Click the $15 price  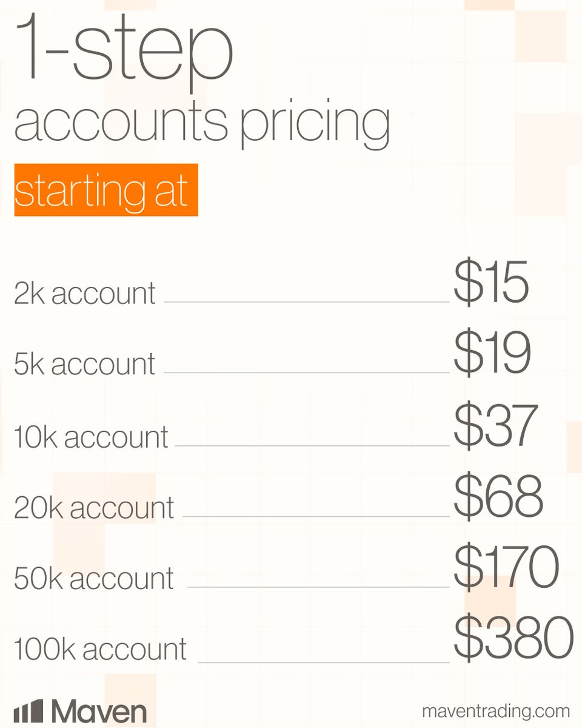pos(491,283)
